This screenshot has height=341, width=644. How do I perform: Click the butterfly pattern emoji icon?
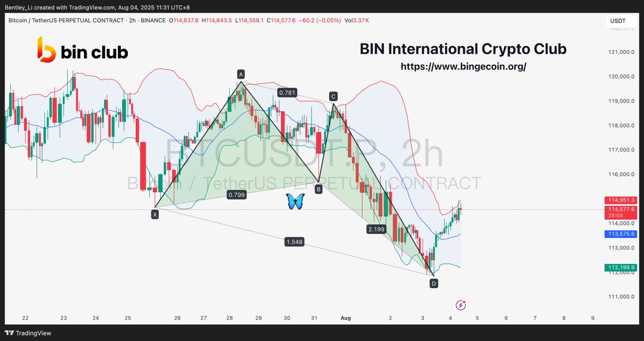(x=295, y=201)
